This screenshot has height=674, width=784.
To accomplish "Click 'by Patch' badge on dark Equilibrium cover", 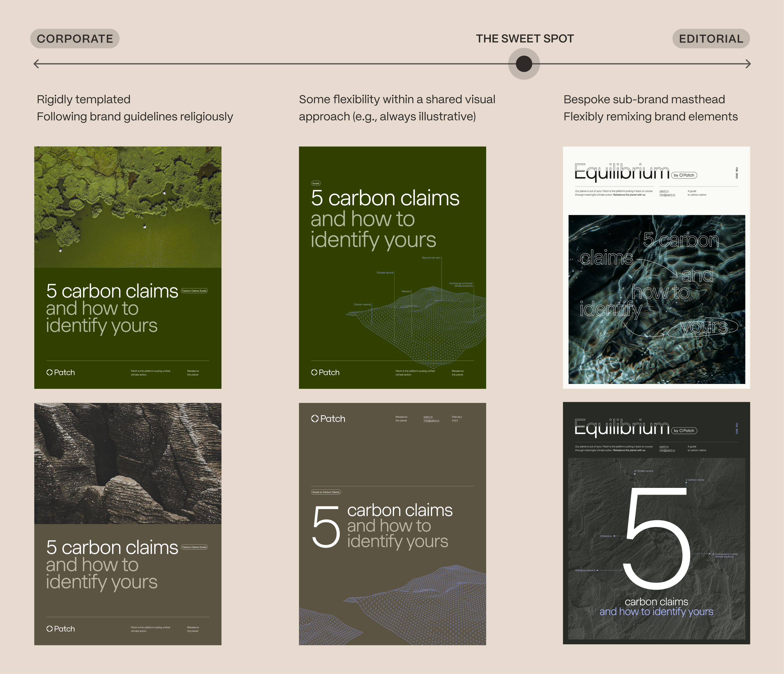I will click(684, 431).
